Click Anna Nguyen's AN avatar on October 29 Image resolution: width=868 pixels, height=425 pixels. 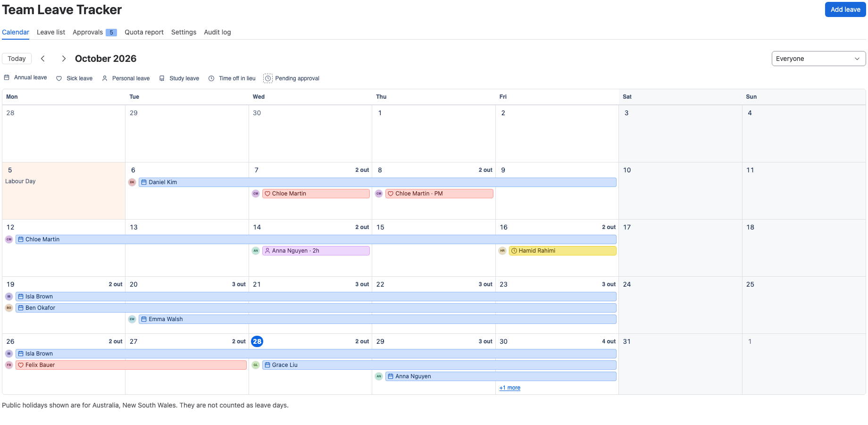coord(379,376)
